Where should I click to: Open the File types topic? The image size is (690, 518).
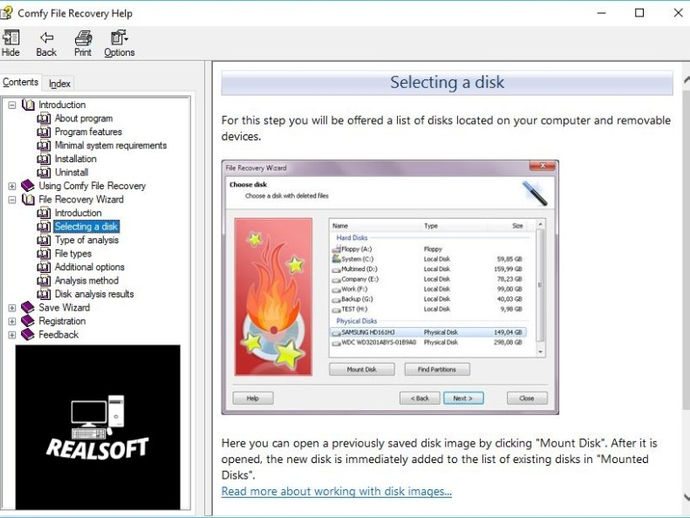tap(73, 254)
